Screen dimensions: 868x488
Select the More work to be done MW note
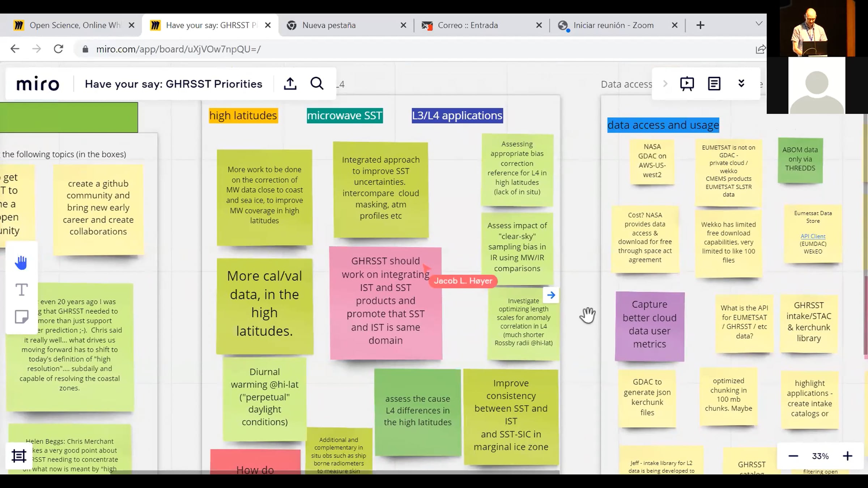pos(264,197)
